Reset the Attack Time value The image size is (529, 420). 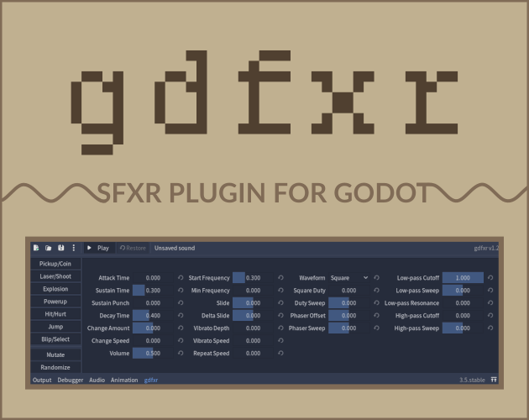tap(181, 277)
